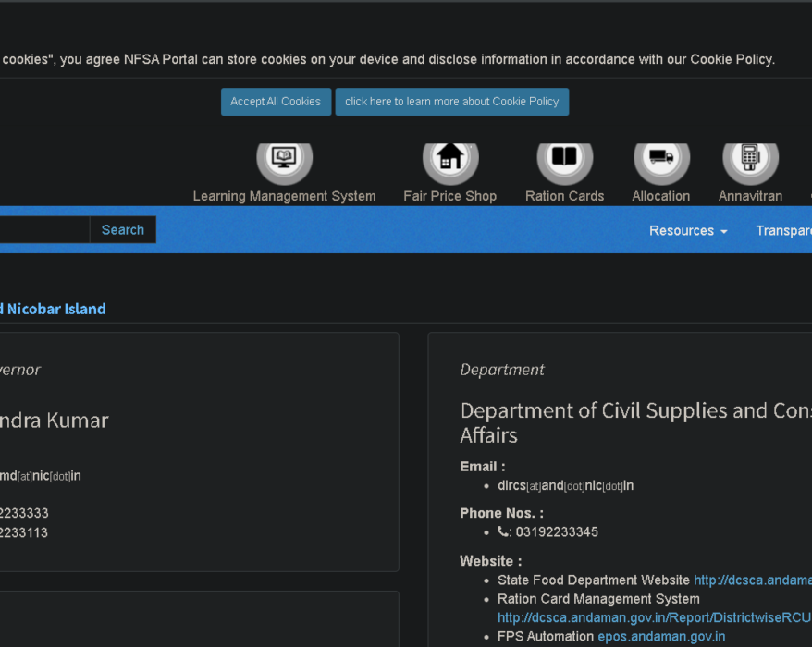Viewport: 812px width, 647px height.
Task: Open the State Food Department website link
Action: coord(752,580)
